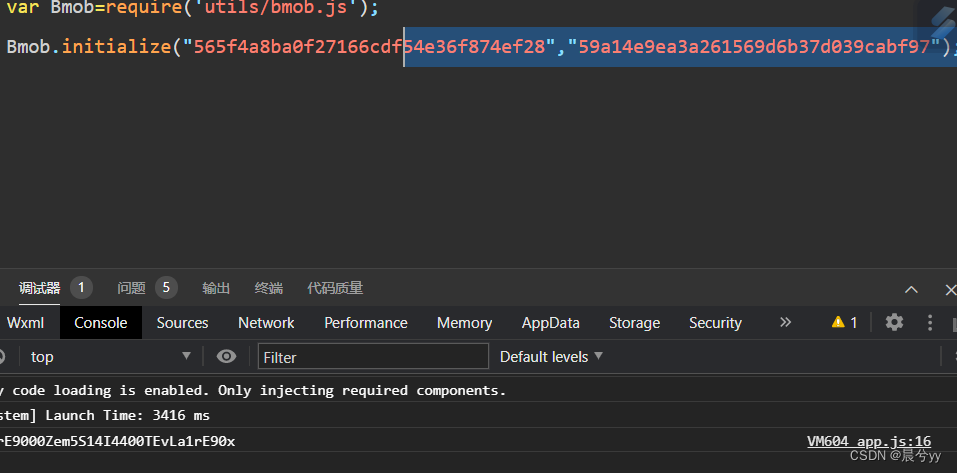
Task: Switch to the Storage tab
Action: tap(634, 322)
